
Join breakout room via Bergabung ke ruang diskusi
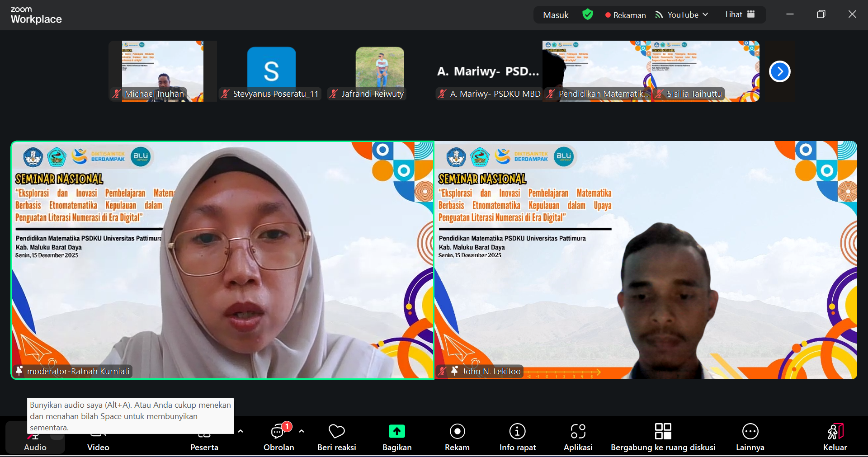point(663,437)
